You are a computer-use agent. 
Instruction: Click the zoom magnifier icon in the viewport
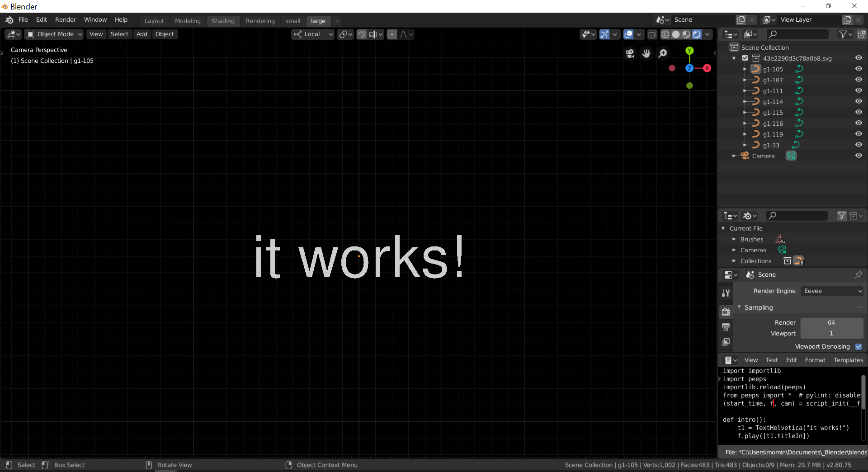(663, 53)
